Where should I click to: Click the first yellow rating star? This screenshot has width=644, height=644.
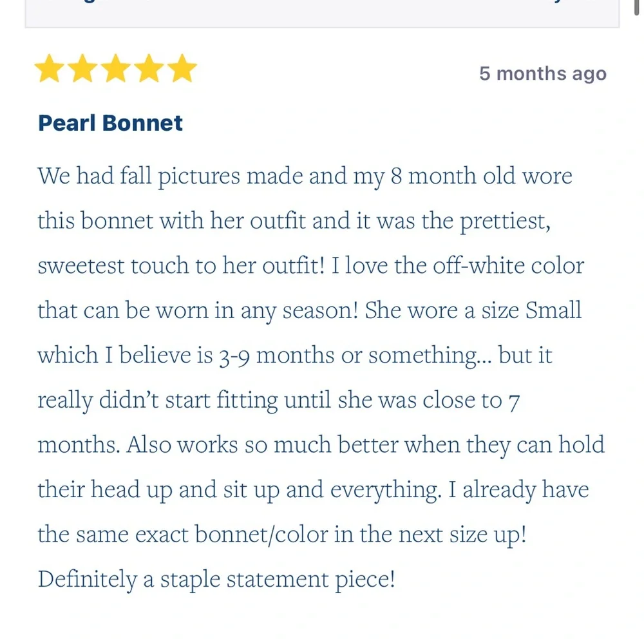(x=50, y=68)
